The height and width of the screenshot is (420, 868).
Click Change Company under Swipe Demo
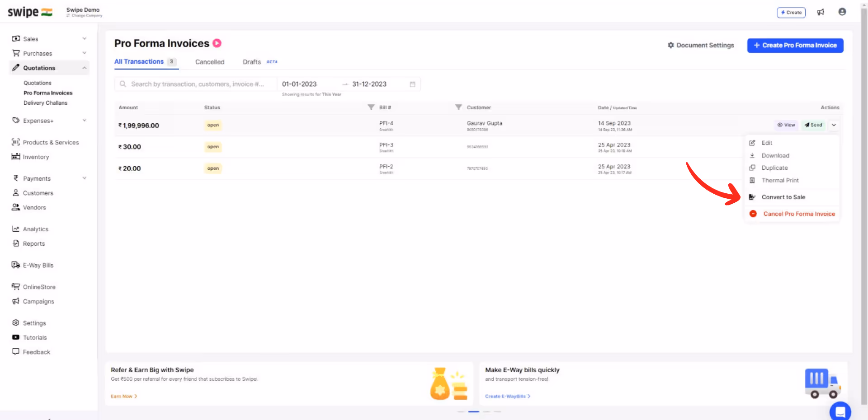(85, 16)
